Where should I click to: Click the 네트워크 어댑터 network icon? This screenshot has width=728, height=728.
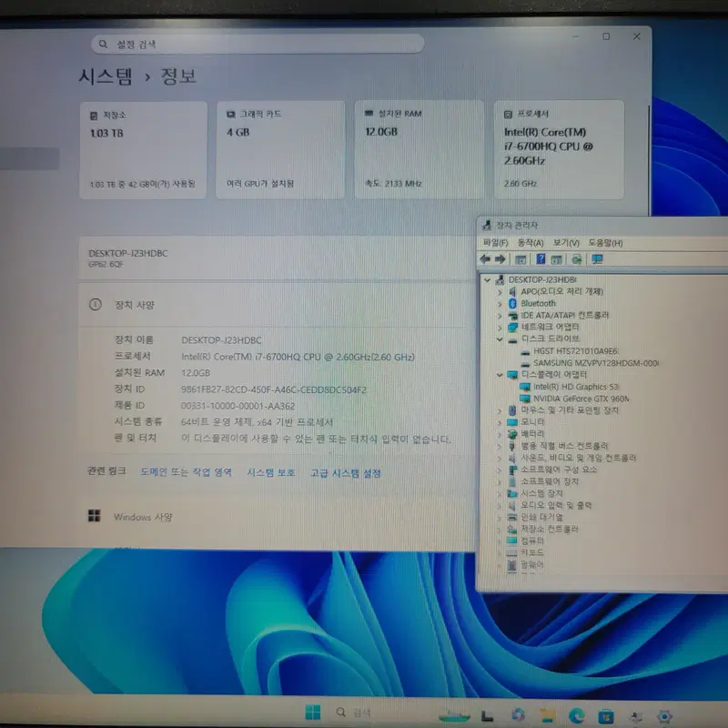click(512, 328)
